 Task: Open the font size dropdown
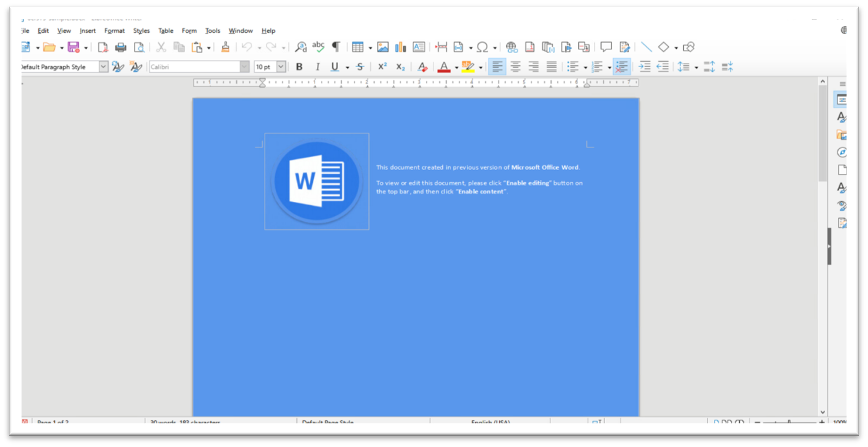pos(281,67)
